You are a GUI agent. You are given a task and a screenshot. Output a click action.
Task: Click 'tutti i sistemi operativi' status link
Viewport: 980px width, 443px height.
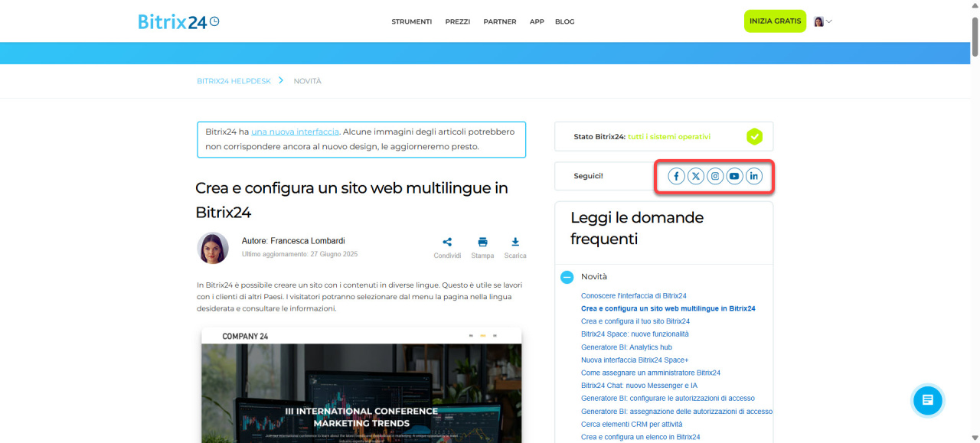coord(669,137)
